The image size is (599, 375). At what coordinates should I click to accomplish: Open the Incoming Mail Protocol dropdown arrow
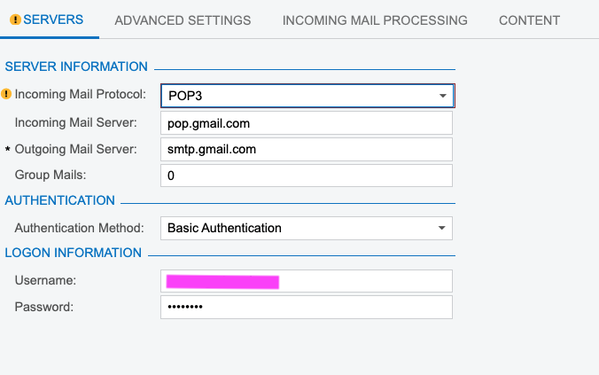pyautogui.click(x=442, y=95)
